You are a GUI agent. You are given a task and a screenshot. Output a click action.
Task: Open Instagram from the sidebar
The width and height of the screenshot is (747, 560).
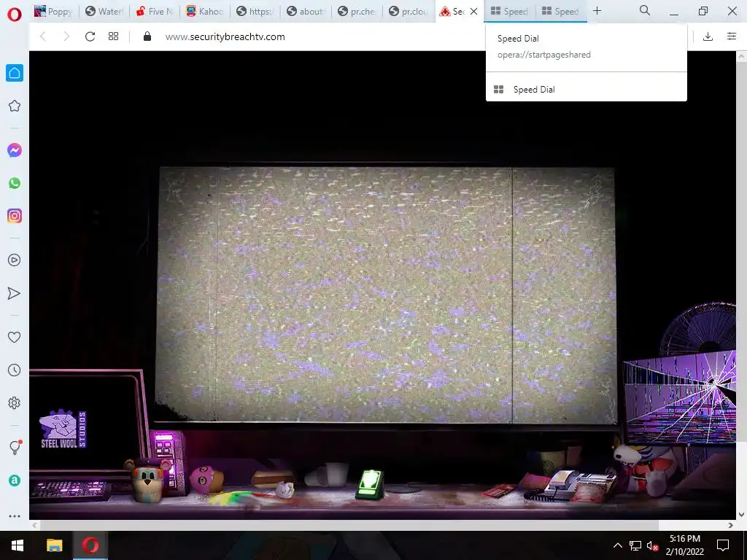[15, 216]
